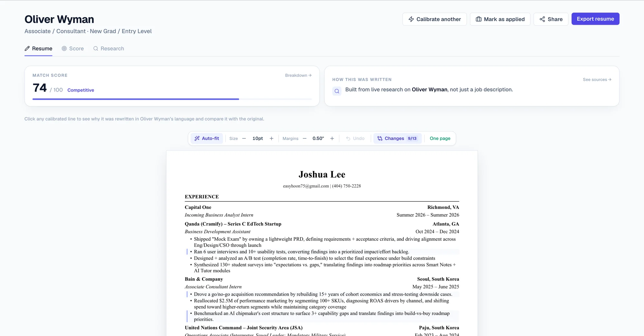
Task: Select the Mock Exam PRD bullet line
Action: pyautogui.click(x=325, y=242)
